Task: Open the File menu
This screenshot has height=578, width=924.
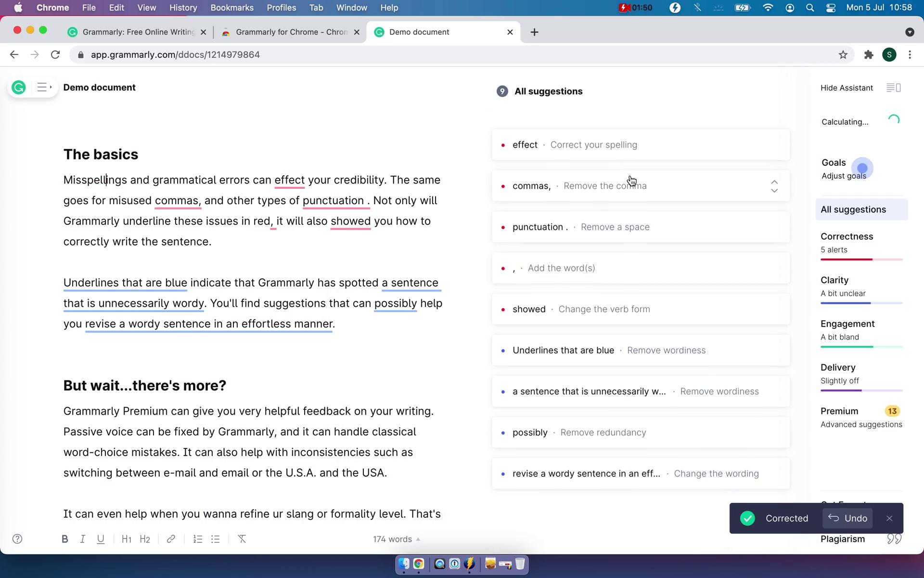Action: 89,8
